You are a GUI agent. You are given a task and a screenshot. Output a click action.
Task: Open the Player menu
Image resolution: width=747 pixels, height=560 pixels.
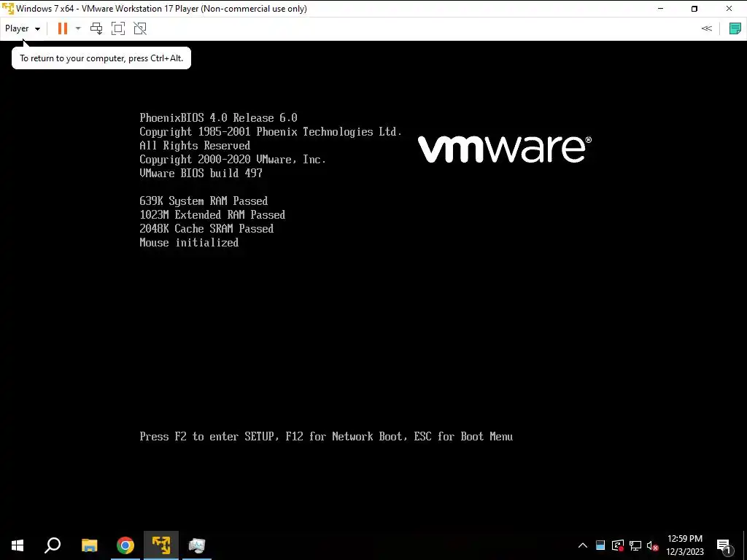coord(23,28)
